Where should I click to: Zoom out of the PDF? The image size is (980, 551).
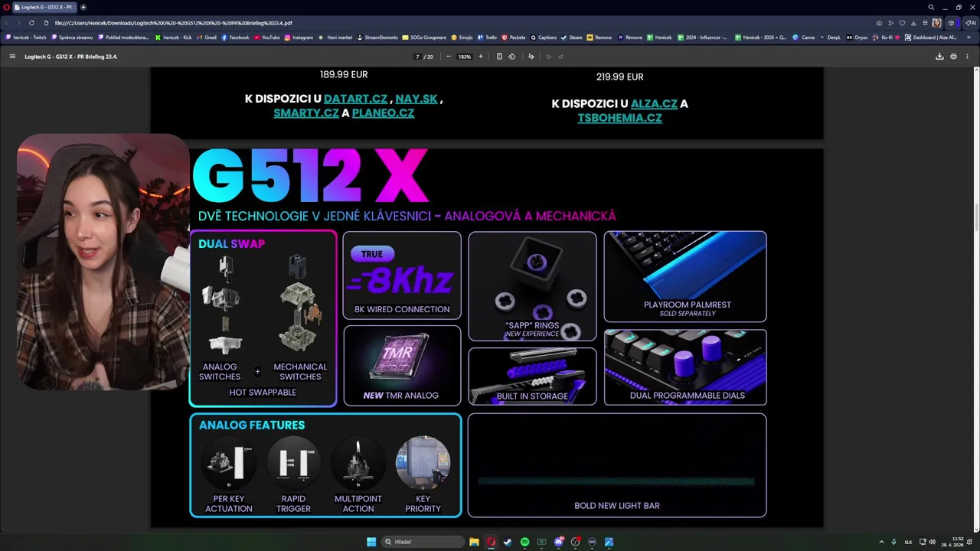pyautogui.click(x=449, y=57)
